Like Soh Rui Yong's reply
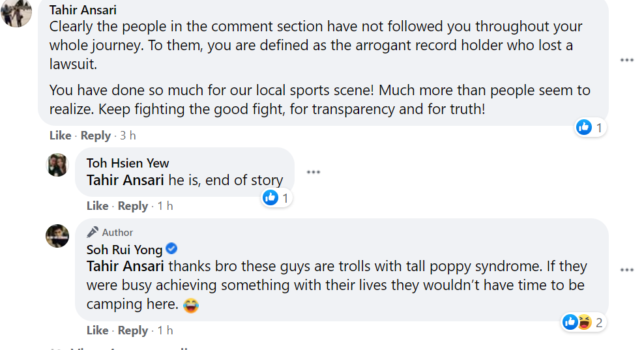 pos(97,330)
